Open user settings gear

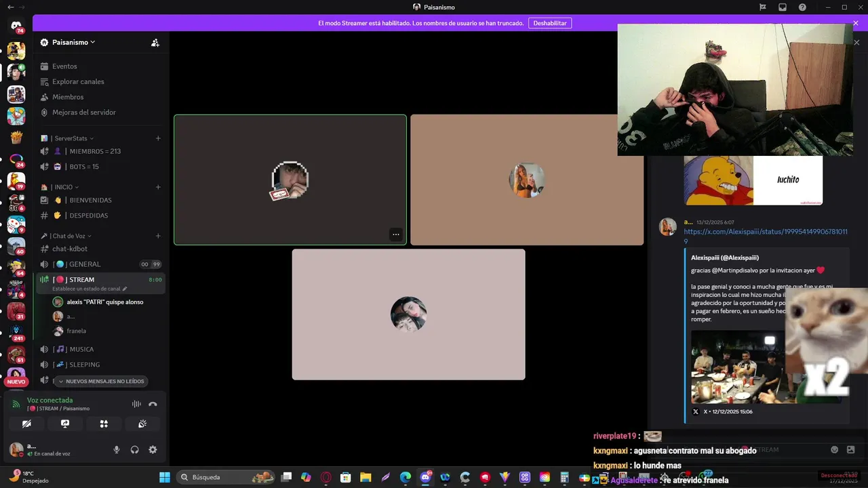point(153,449)
